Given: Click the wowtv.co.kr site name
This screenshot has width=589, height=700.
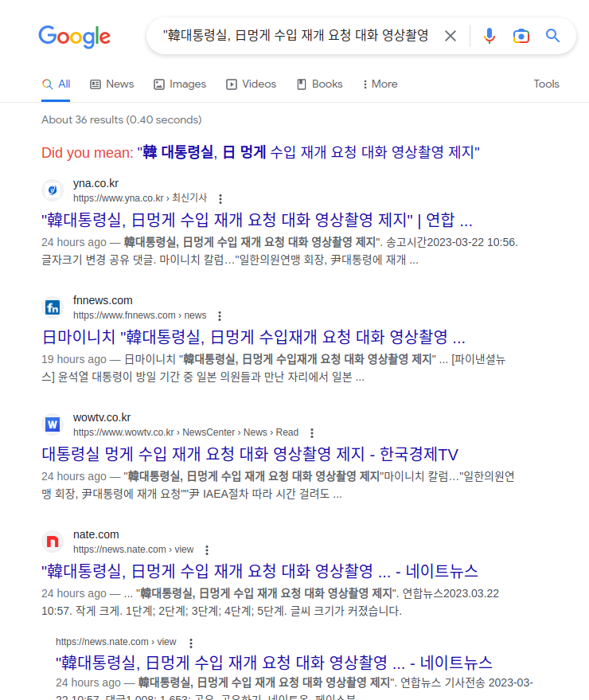Looking at the screenshot, I should coord(102,417).
